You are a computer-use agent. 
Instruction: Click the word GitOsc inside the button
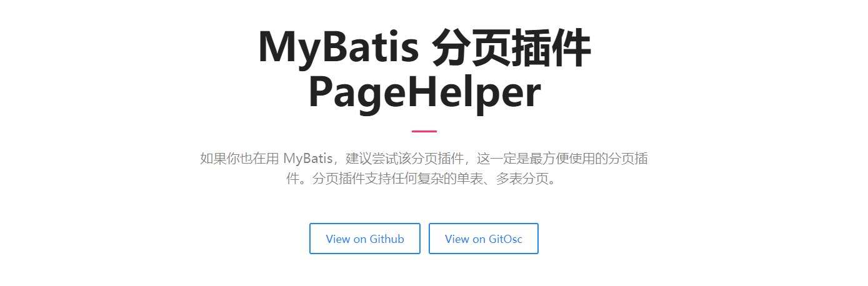pos(506,239)
